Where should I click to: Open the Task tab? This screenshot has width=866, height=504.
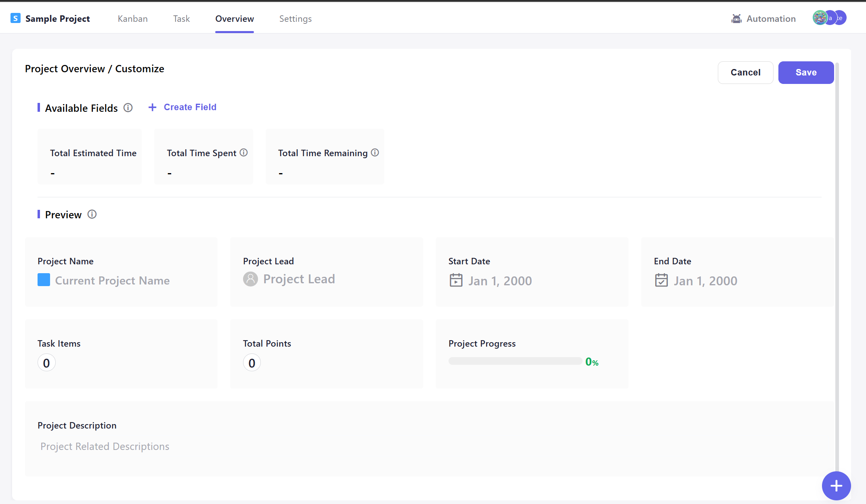(x=181, y=19)
